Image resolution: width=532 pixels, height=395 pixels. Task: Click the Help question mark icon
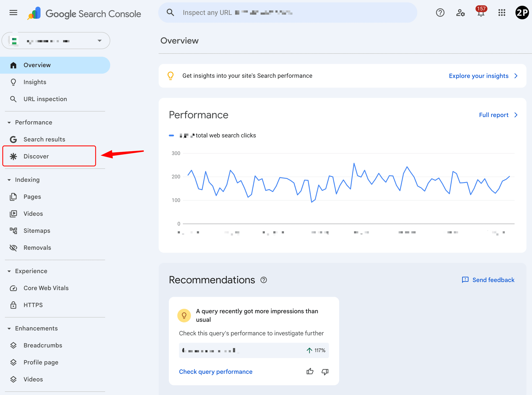(440, 12)
